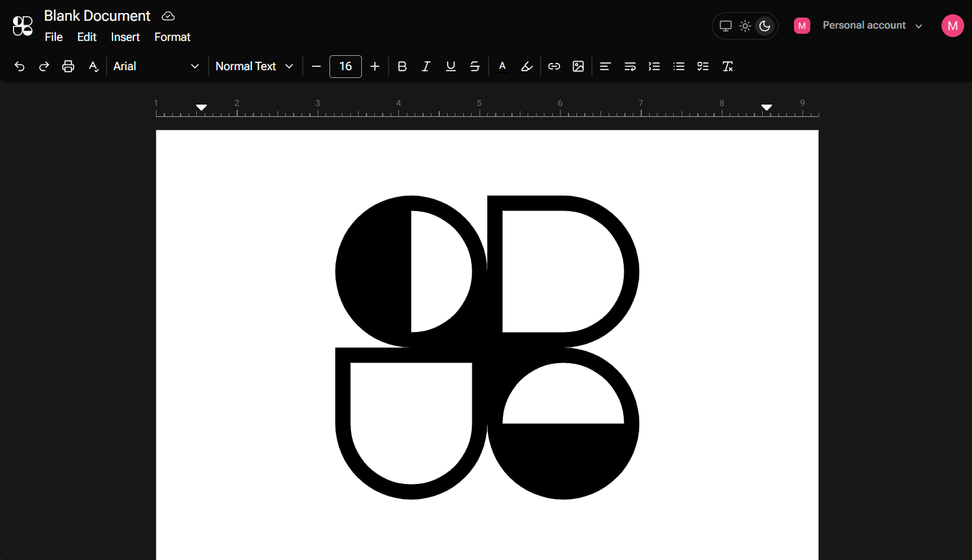The height and width of the screenshot is (560, 972).
Task: Open the text alignment options
Action: pos(606,66)
